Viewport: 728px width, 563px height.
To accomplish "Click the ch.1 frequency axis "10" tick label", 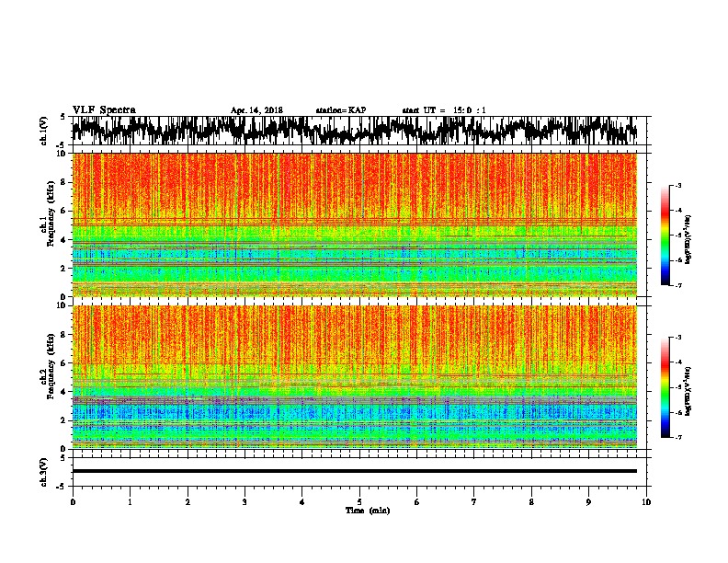I will 63,154.
